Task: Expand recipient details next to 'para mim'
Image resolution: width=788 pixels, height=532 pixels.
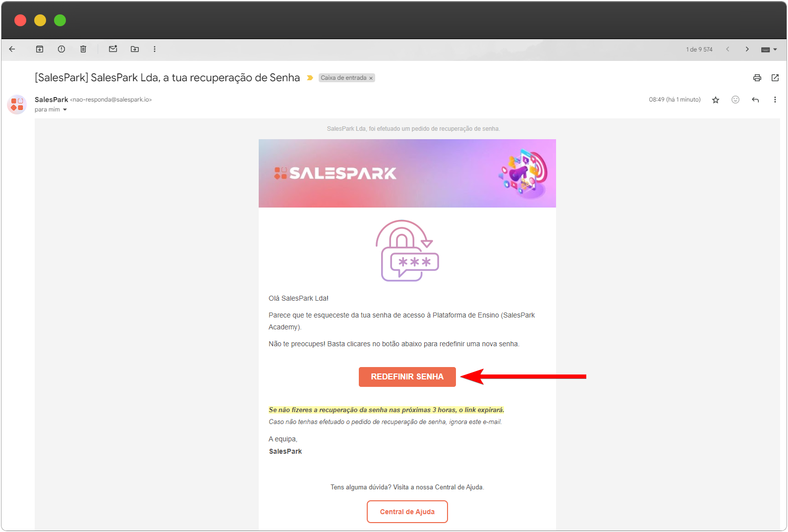Action: tap(65, 110)
